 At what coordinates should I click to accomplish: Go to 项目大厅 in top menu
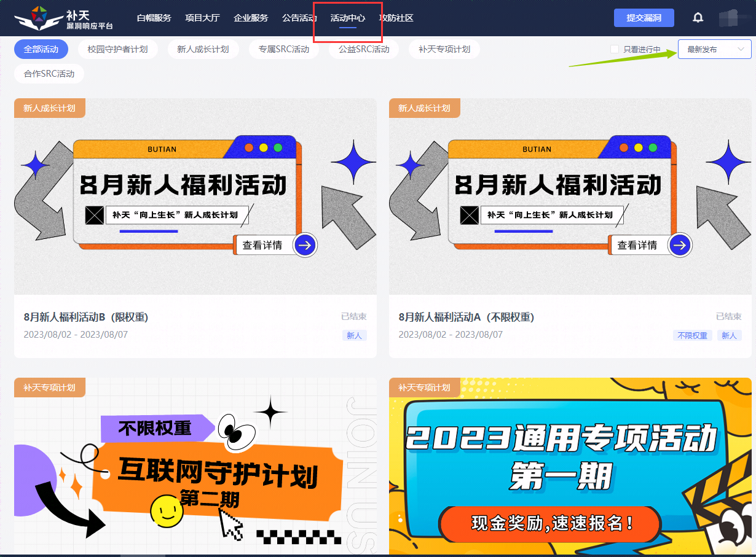coord(202,18)
